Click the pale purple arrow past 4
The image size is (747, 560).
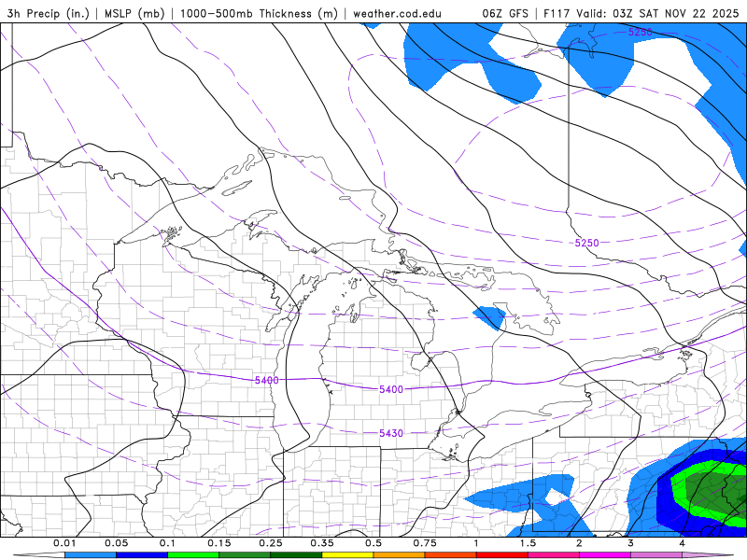pyautogui.click(x=708, y=555)
